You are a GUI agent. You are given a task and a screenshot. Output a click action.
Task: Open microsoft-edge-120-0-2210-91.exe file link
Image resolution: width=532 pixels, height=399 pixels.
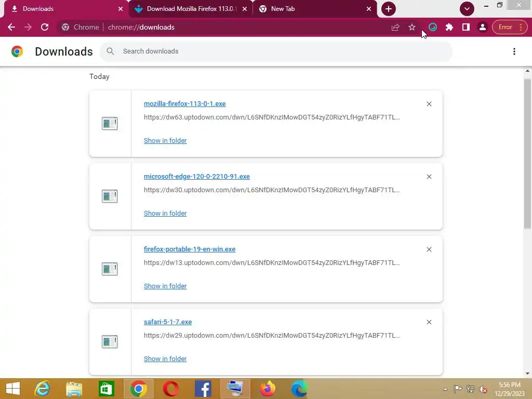[x=197, y=177]
